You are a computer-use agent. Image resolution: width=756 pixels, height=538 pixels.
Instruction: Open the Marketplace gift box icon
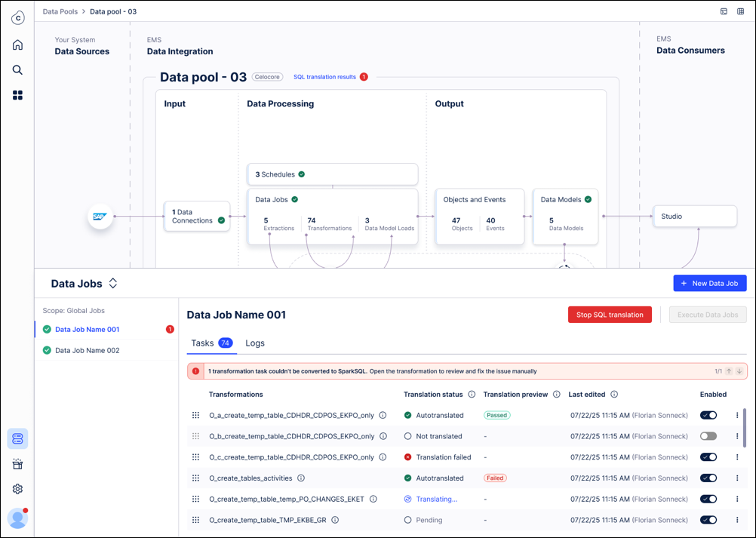click(17, 464)
